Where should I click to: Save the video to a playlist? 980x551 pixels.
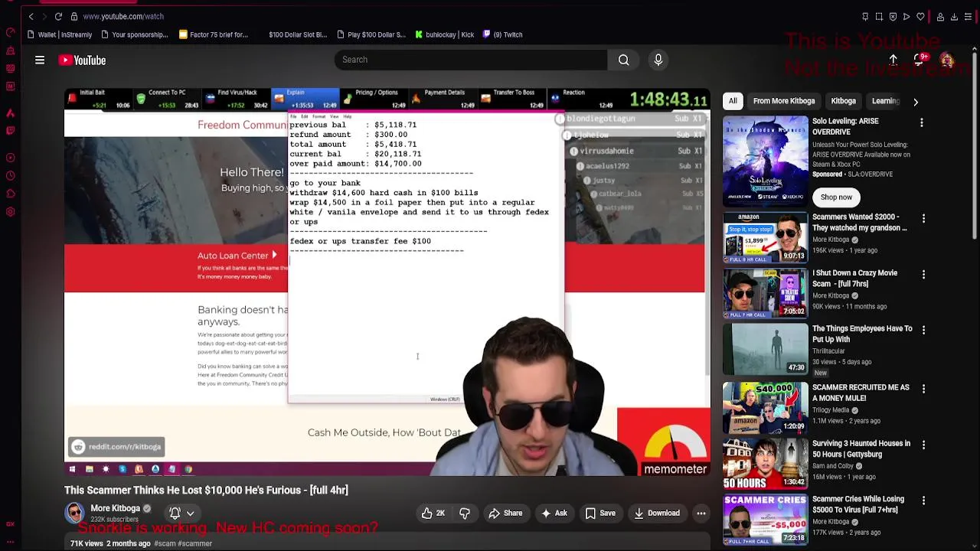pos(600,514)
